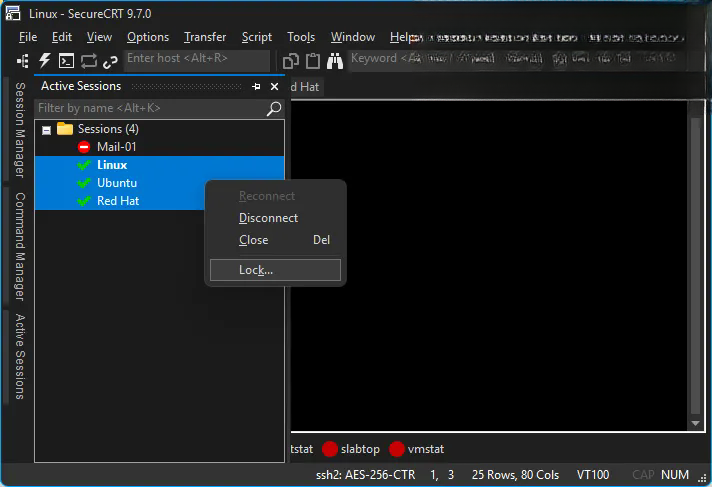712x487 pixels.
Task: Open the View menu
Action: pyautogui.click(x=99, y=37)
